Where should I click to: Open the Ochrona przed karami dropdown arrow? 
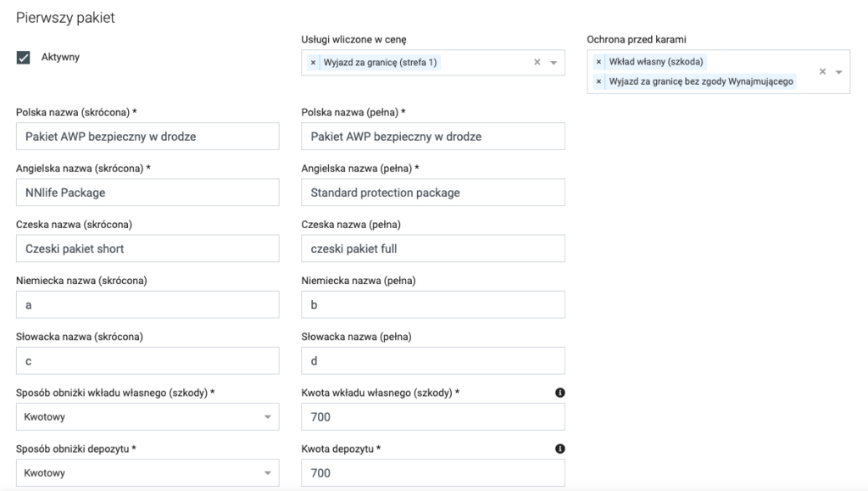[x=839, y=72]
